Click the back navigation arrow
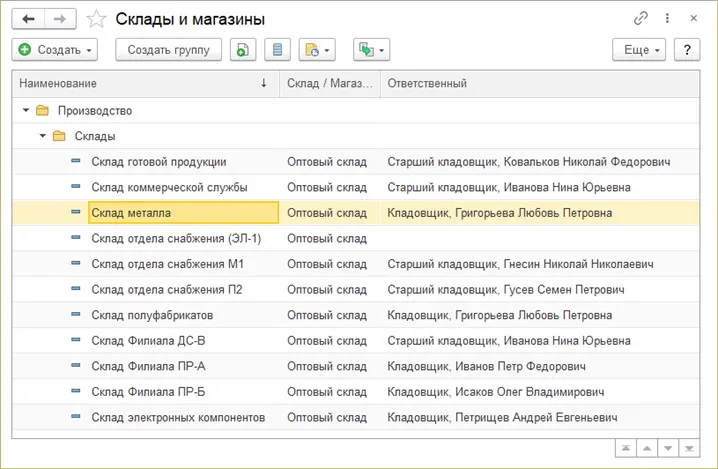 (29, 18)
